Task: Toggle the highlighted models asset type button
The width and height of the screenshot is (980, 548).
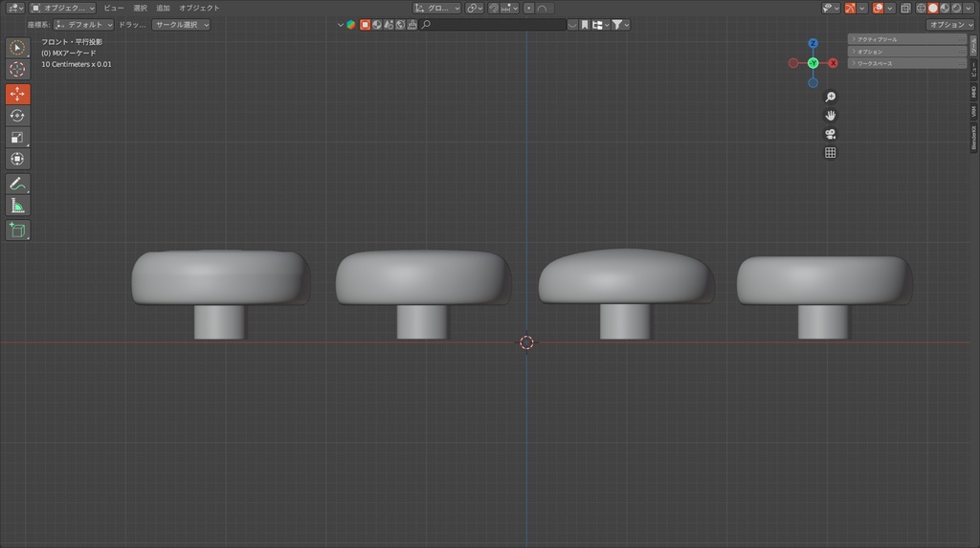Action: [365, 24]
